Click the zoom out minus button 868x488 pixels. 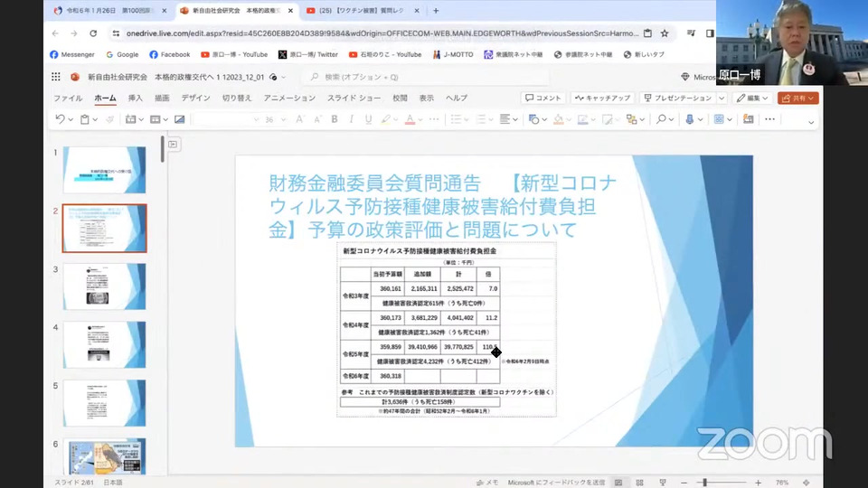684,483
